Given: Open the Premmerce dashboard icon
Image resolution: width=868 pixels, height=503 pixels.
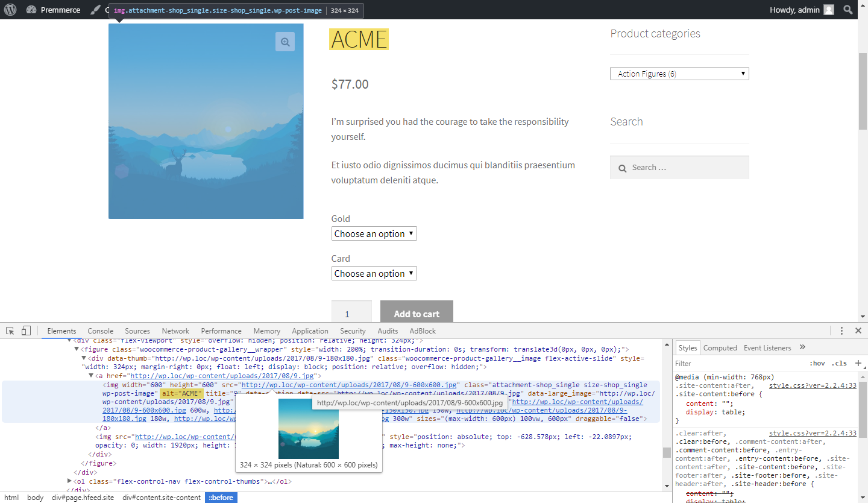Looking at the screenshot, I should click(x=31, y=10).
